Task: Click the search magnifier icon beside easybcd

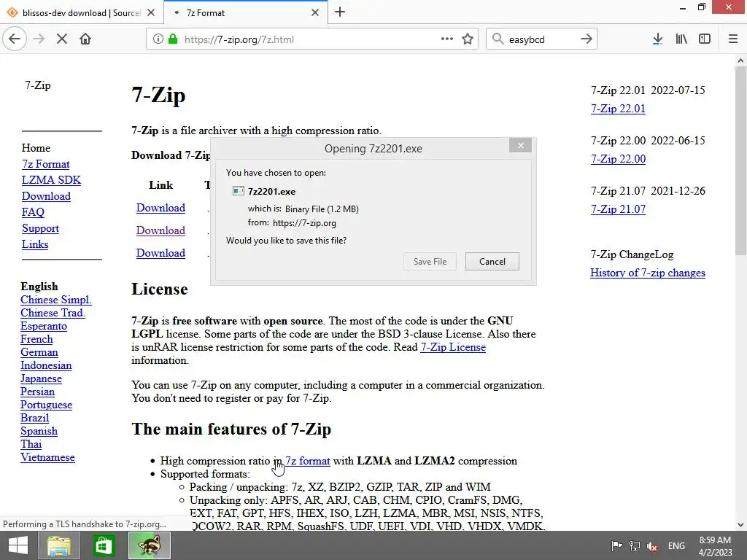Action: pyautogui.click(x=498, y=39)
